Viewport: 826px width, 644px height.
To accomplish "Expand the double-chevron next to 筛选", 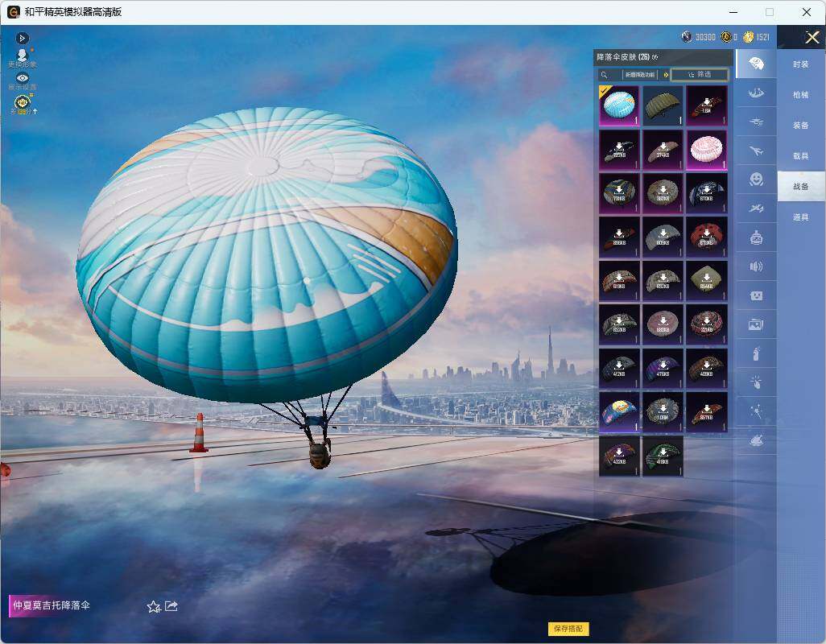I will pyautogui.click(x=666, y=75).
